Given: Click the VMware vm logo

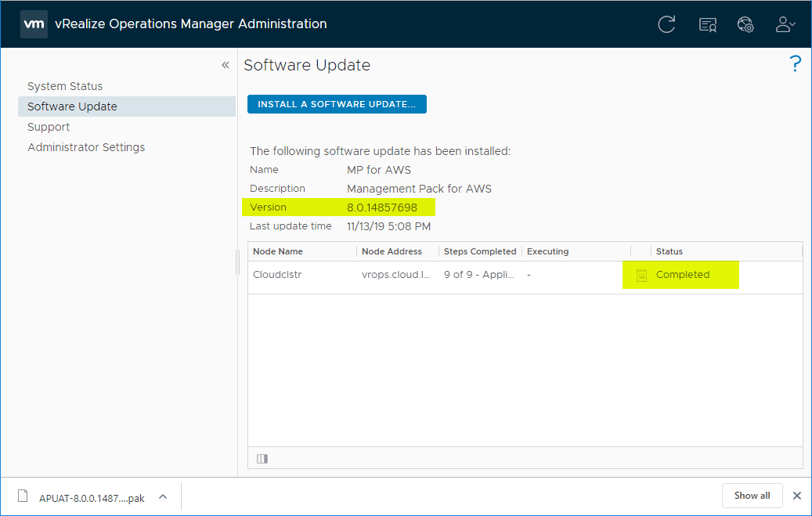Looking at the screenshot, I should [33, 23].
